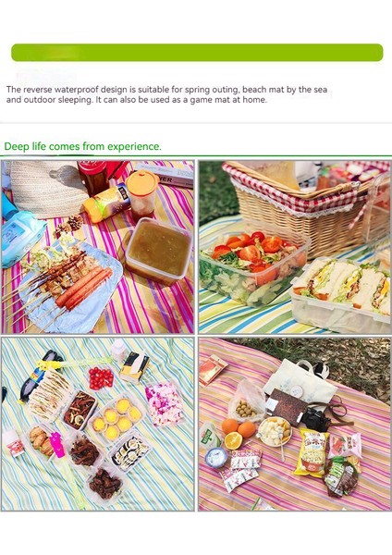Screen dimensions: 392x555
Task: Click the sandwich box in second photo
Action: coord(341,294)
